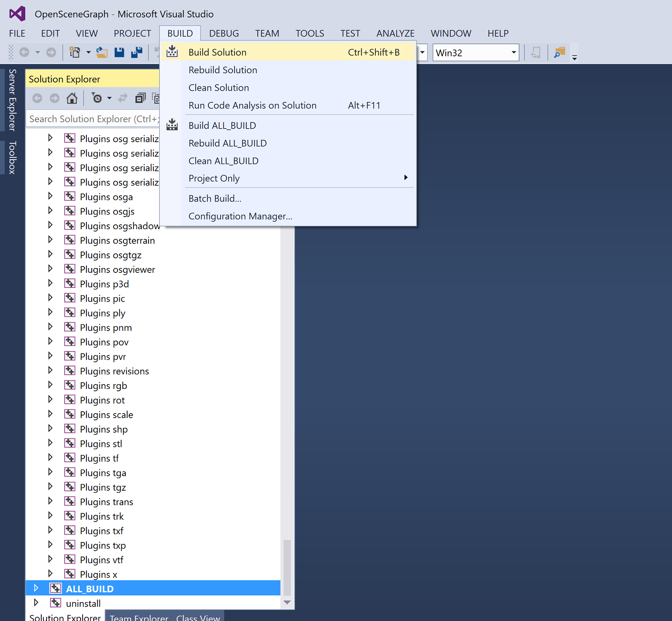Click Solution Explorer Back arrow icon
672x621 pixels.
click(37, 98)
